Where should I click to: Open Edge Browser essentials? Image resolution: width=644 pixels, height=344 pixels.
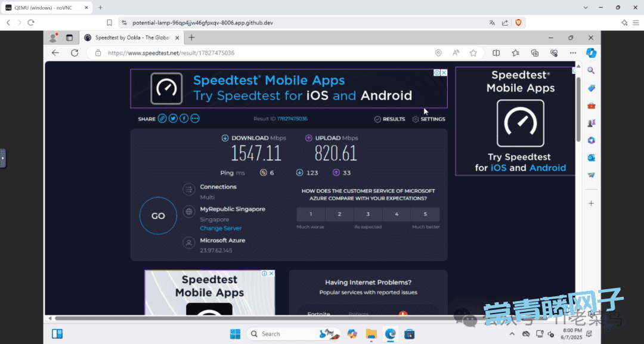[553, 53]
